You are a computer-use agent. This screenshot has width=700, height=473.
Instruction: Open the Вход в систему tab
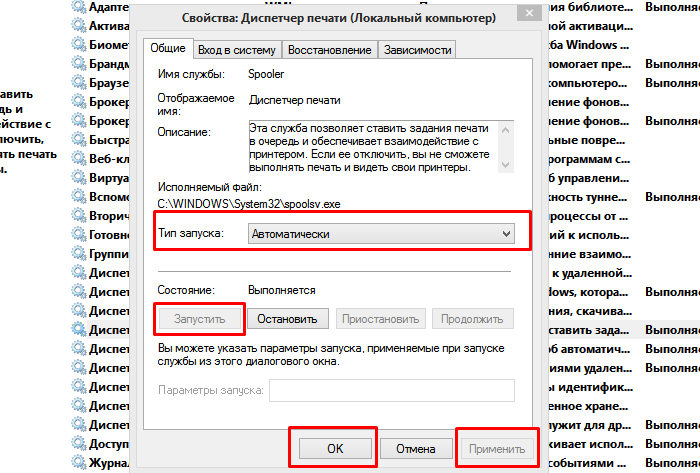(237, 50)
